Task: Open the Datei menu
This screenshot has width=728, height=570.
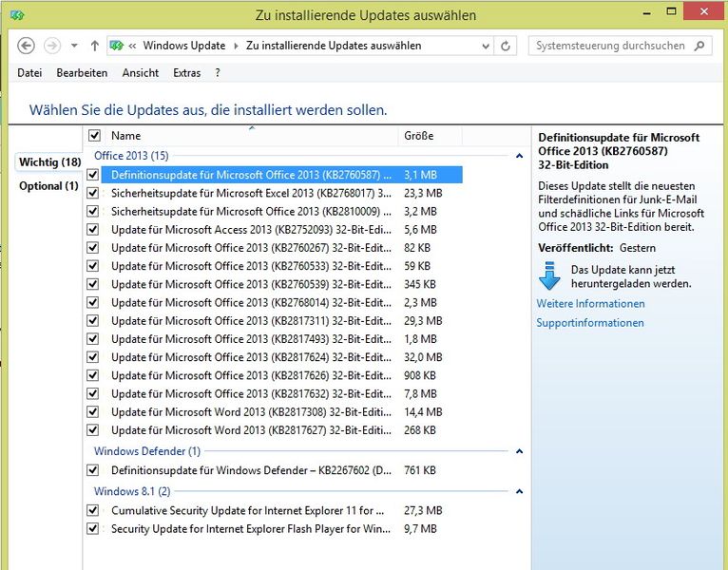Action: pos(29,73)
